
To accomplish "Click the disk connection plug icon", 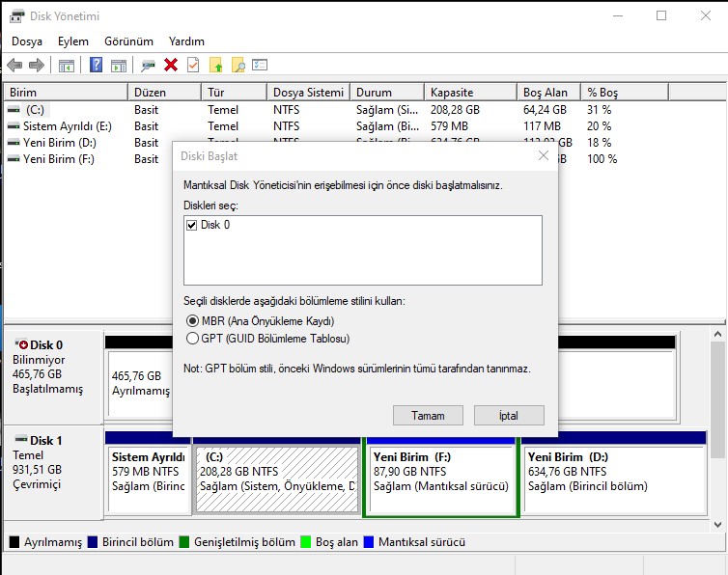I will [148, 66].
